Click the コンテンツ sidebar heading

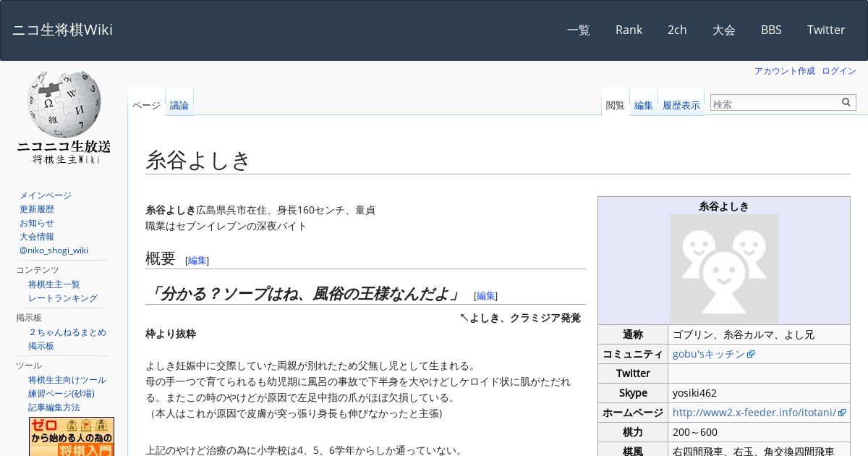coord(38,270)
